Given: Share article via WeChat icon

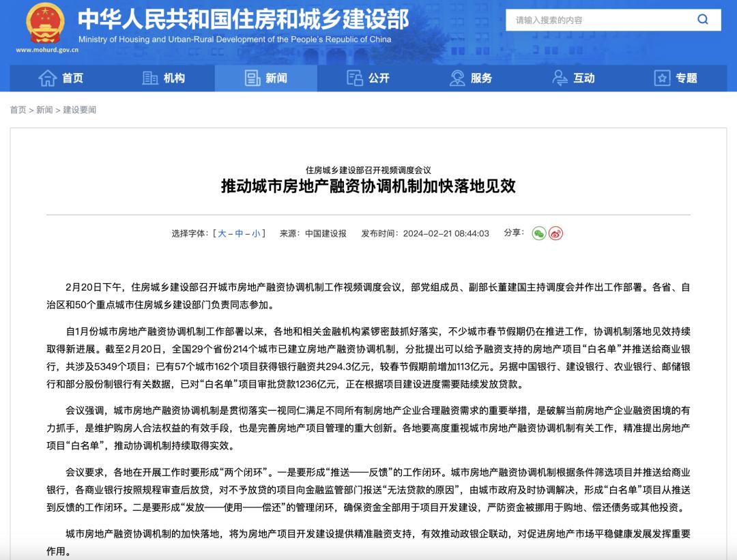Looking at the screenshot, I should pyautogui.click(x=538, y=233).
